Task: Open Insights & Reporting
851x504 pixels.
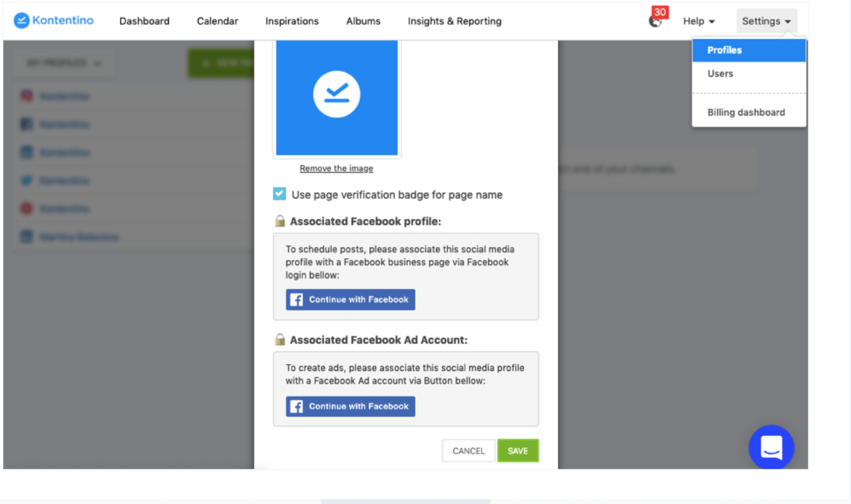Action: (455, 21)
